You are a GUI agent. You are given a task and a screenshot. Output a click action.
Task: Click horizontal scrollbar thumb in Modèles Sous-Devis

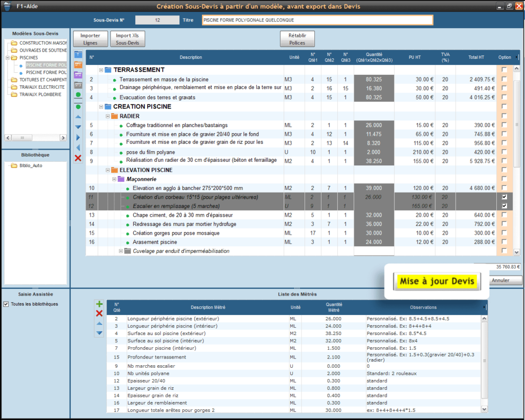[22, 137]
